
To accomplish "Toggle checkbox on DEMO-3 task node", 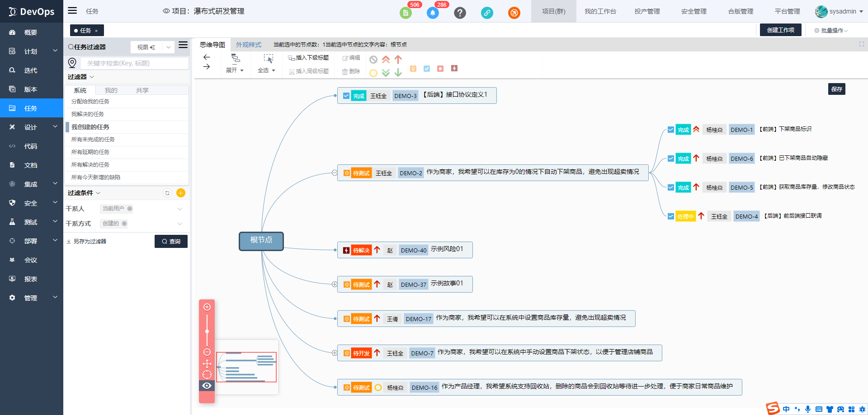I will (346, 96).
